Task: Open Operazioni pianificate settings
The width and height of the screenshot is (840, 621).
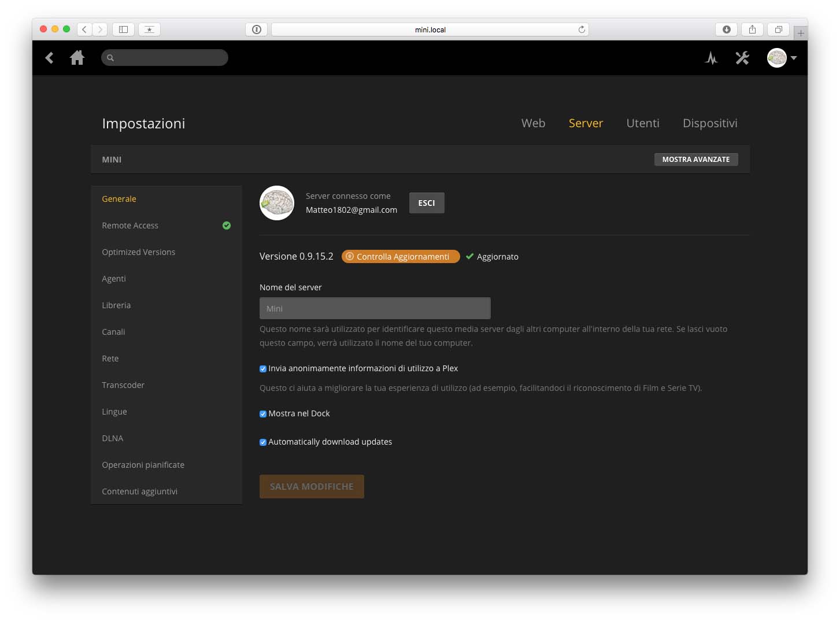Action: point(166,465)
